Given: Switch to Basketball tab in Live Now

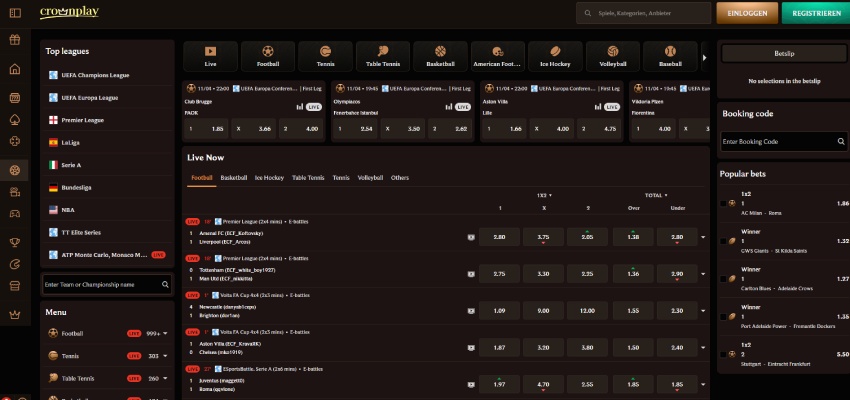Looking at the screenshot, I should point(234,178).
